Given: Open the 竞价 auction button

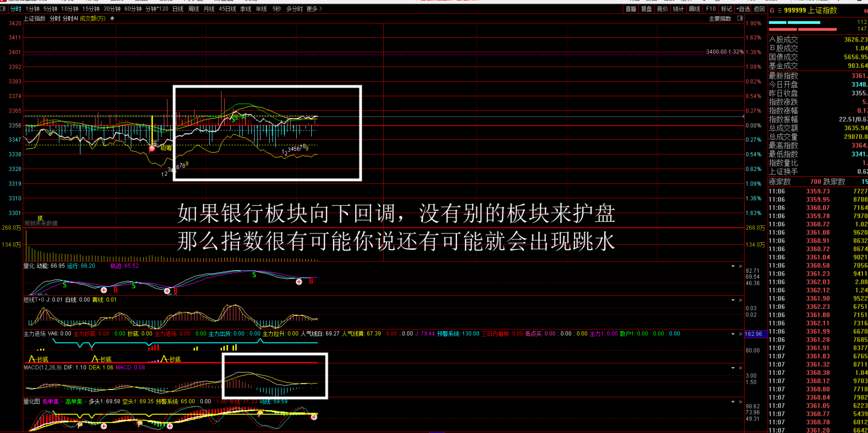Looking at the screenshot, I should [x=662, y=9].
